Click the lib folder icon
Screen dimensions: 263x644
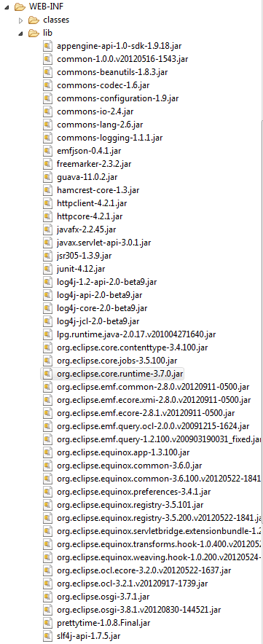tap(34, 33)
